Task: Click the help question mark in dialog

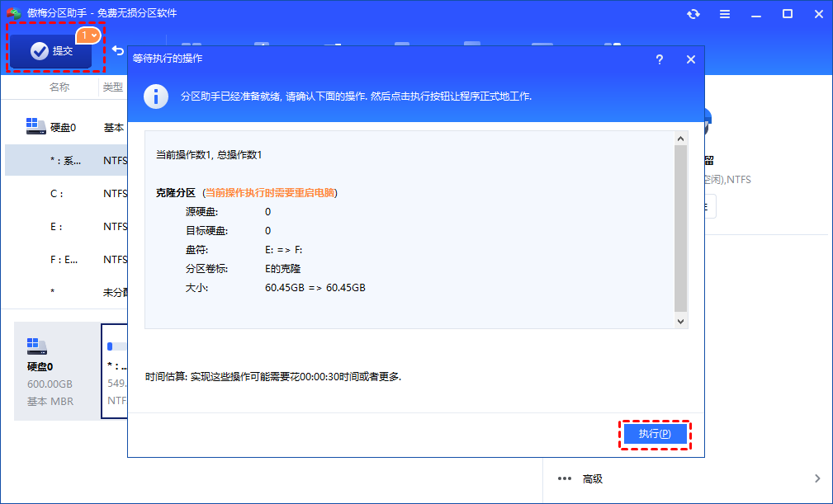Action: click(659, 59)
